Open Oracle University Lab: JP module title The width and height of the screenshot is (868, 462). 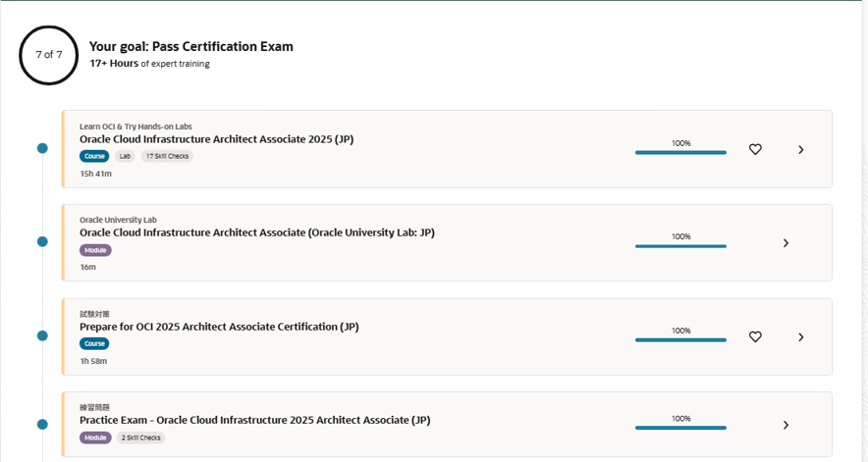point(256,232)
